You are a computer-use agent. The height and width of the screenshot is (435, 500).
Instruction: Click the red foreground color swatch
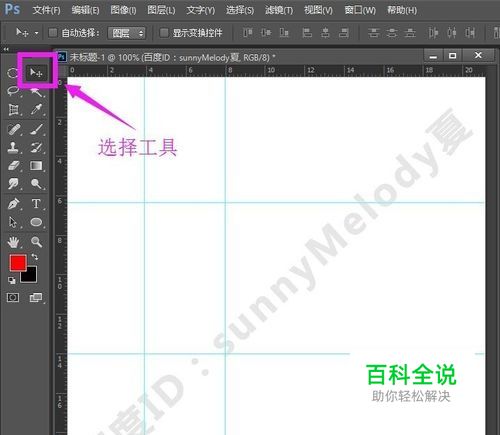pyautogui.click(x=18, y=263)
